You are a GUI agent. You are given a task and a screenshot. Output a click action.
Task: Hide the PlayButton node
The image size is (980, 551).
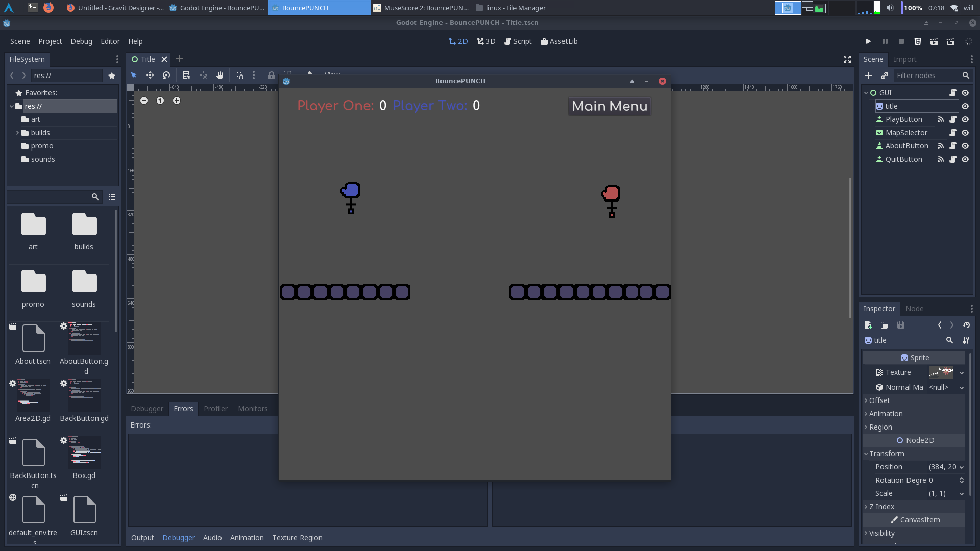tap(965, 119)
